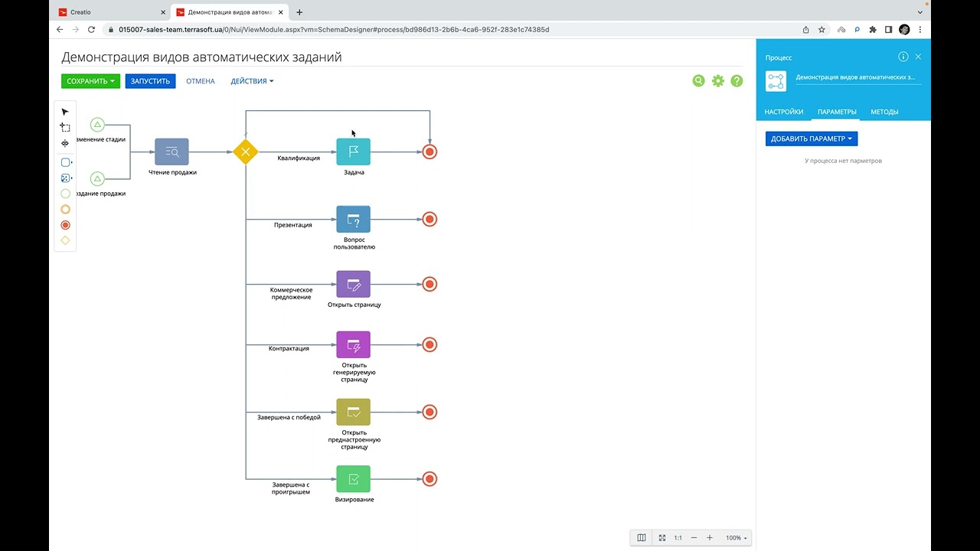The width and height of the screenshot is (980, 551).
Task: Open the 100% zoom level dropdown
Action: 737,538
